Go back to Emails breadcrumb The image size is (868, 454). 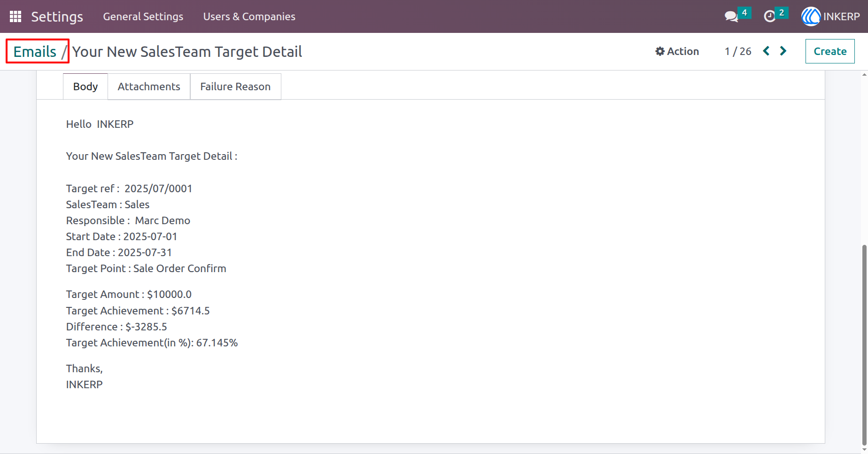coord(35,52)
